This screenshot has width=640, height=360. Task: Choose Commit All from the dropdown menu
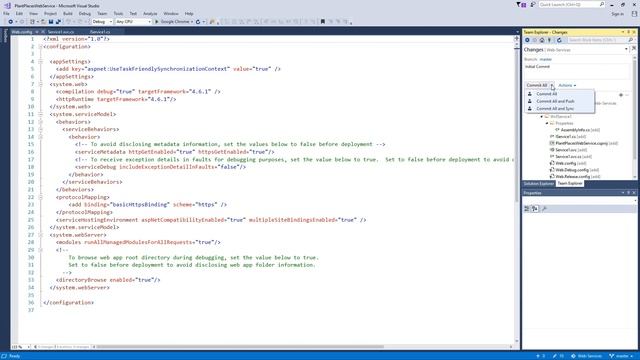click(559, 94)
